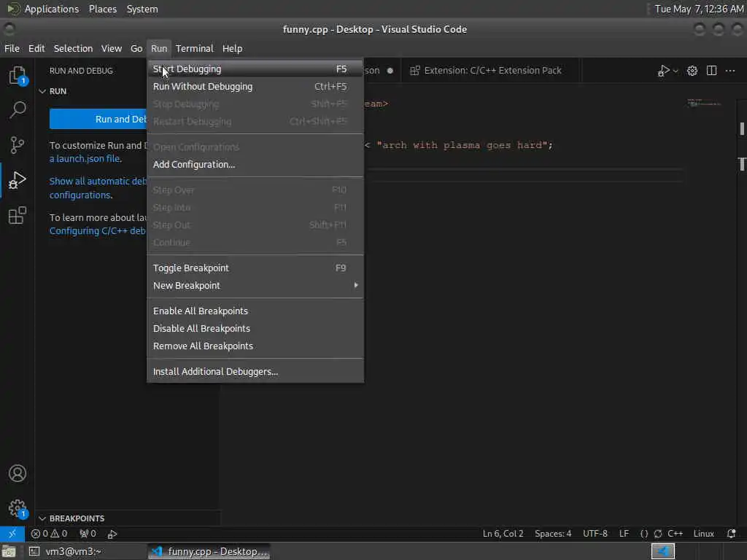Click the editor minimap preview

tap(704, 103)
